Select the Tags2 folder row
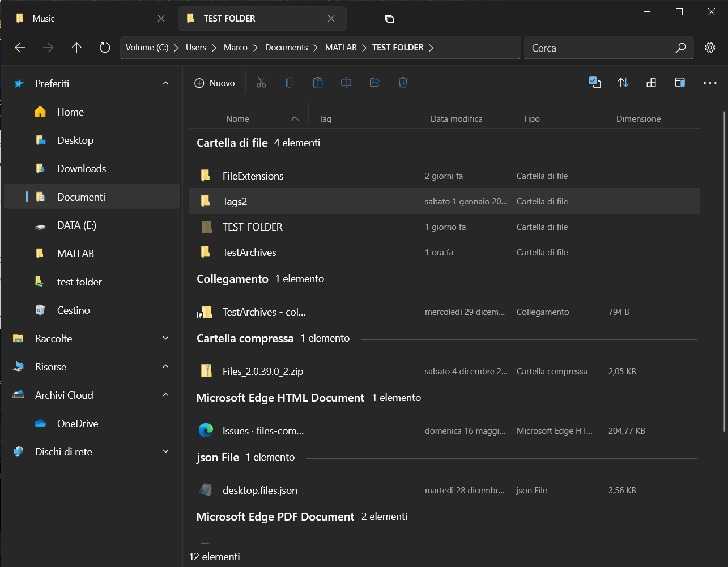 (444, 201)
